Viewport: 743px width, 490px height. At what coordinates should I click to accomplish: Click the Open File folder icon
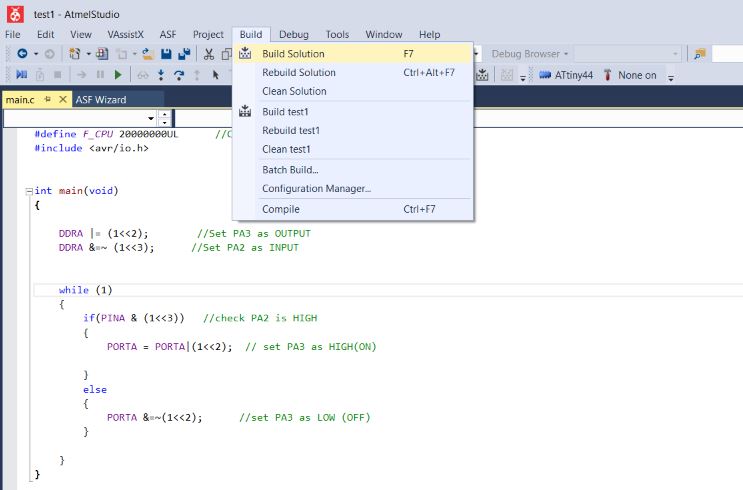click(x=148, y=54)
